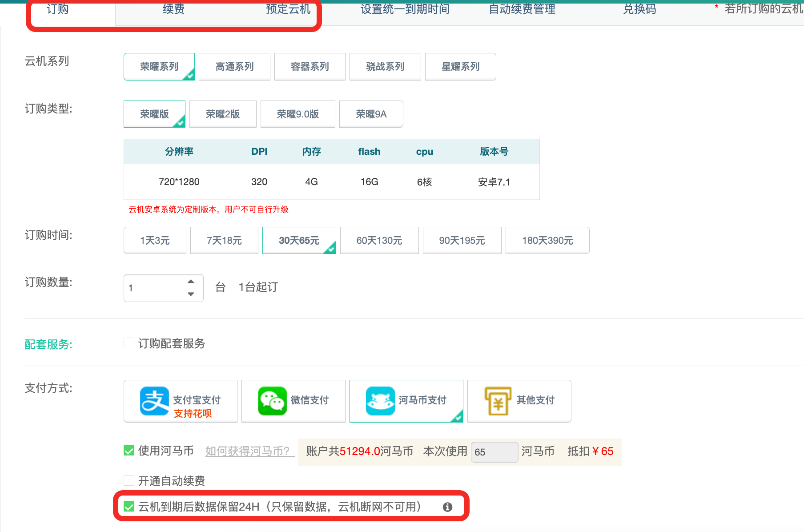Toggle the 云机到期后数据保留24H checkbox
Screen dimensions: 804x532
tap(129, 506)
